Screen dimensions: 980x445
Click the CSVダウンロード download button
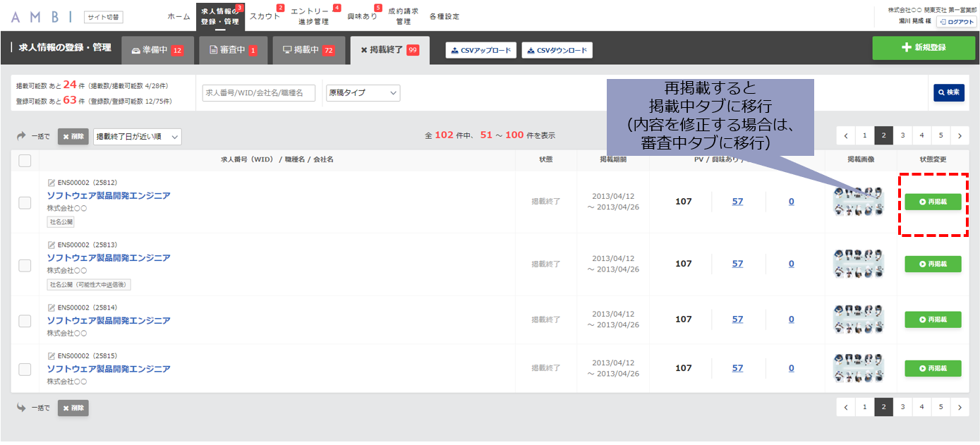coord(557,50)
